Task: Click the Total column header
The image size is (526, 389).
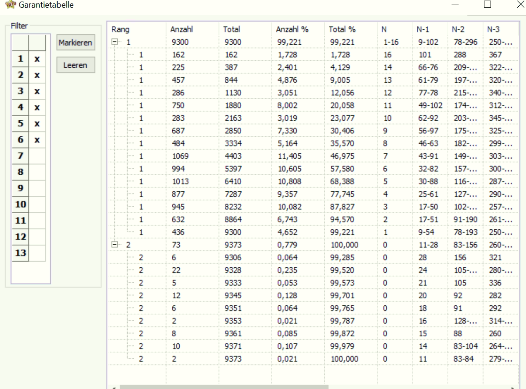Action: click(x=245, y=29)
